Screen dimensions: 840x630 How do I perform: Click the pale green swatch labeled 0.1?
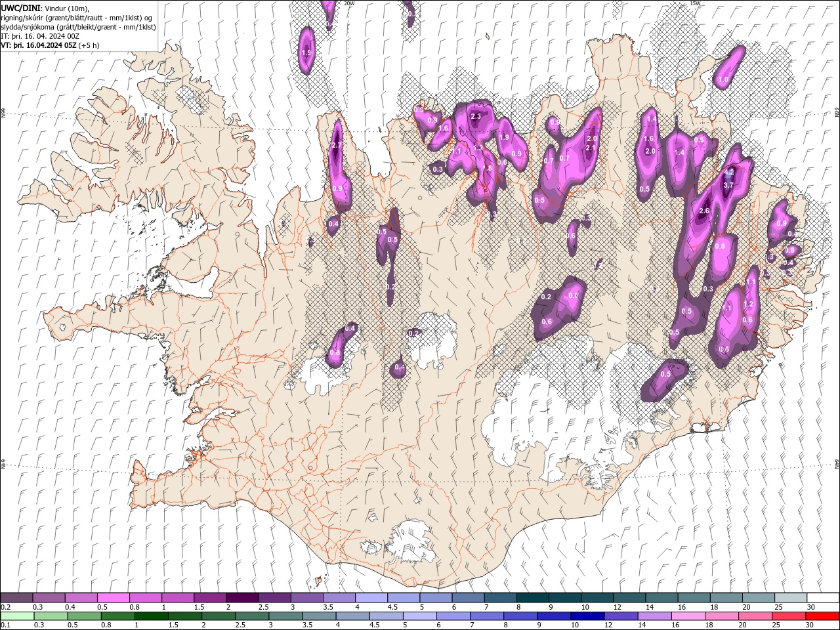tap(16, 616)
